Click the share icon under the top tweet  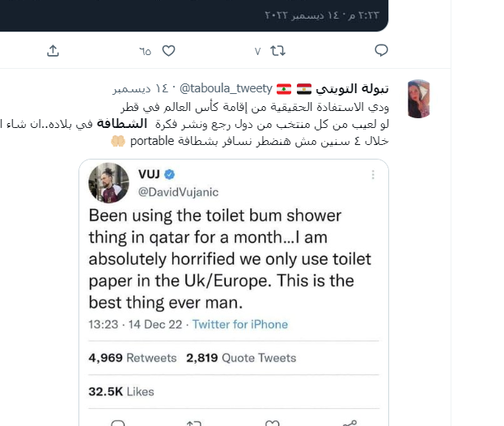click(x=53, y=50)
